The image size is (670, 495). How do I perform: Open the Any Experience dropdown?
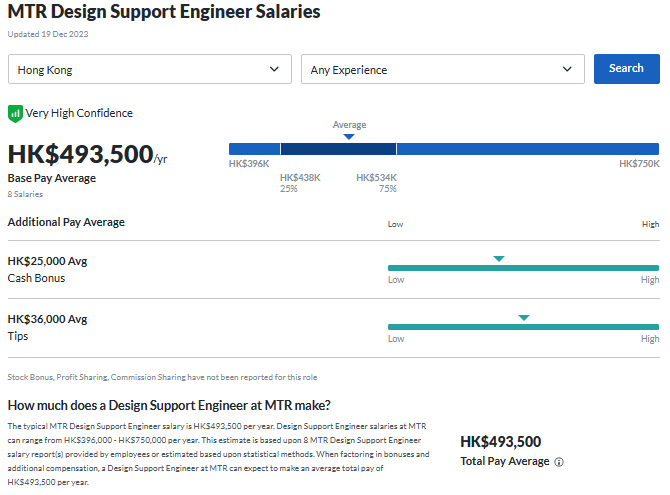(443, 69)
